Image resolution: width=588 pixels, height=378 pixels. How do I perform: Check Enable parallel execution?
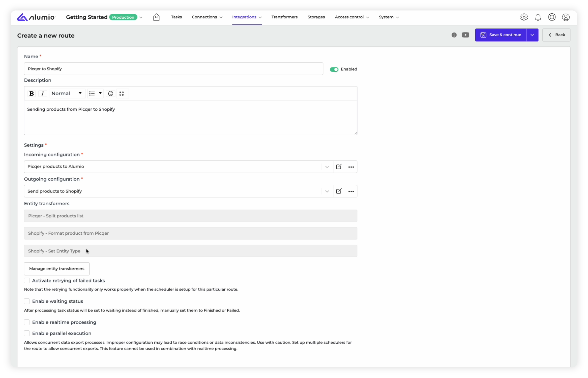point(27,333)
